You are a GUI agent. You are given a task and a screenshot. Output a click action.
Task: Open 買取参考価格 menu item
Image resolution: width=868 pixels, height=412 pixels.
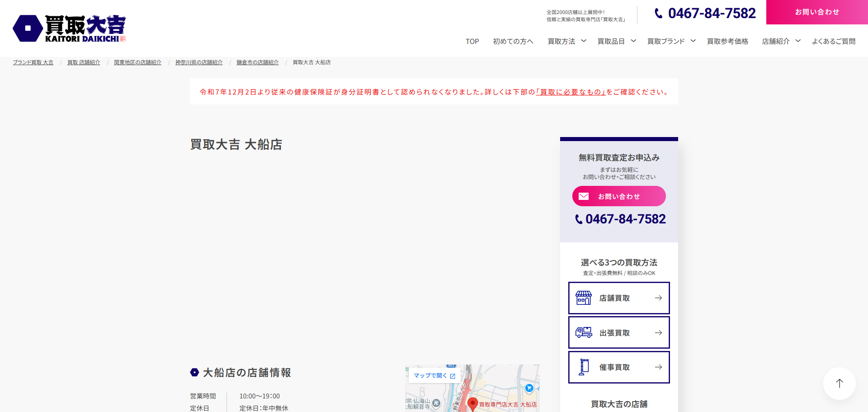pyautogui.click(x=727, y=41)
